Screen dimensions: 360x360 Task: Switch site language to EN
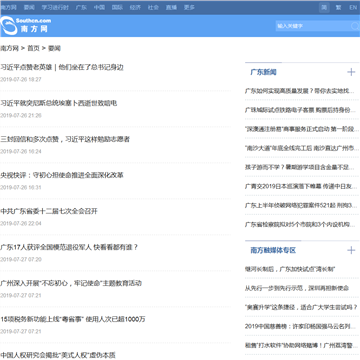353,7
